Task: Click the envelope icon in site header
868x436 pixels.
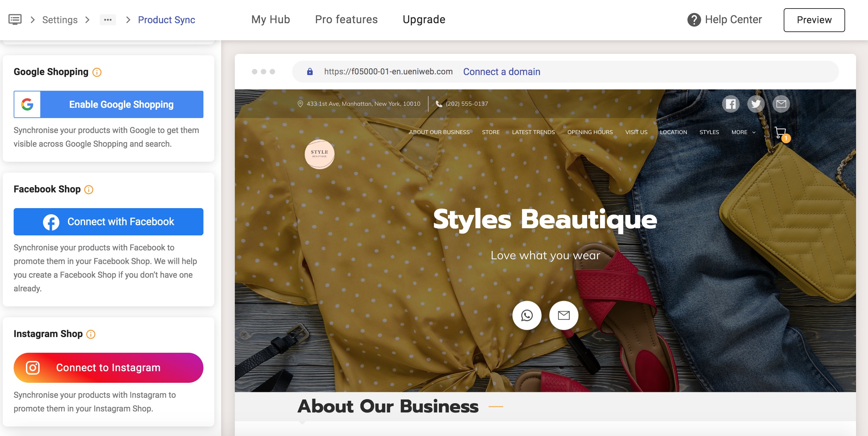Action: pyautogui.click(x=781, y=104)
